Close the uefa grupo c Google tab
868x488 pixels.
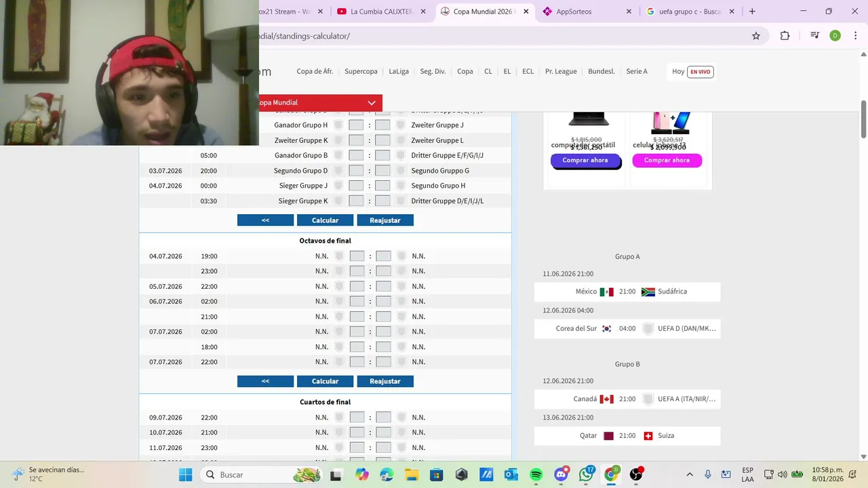pyautogui.click(x=732, y=12)
